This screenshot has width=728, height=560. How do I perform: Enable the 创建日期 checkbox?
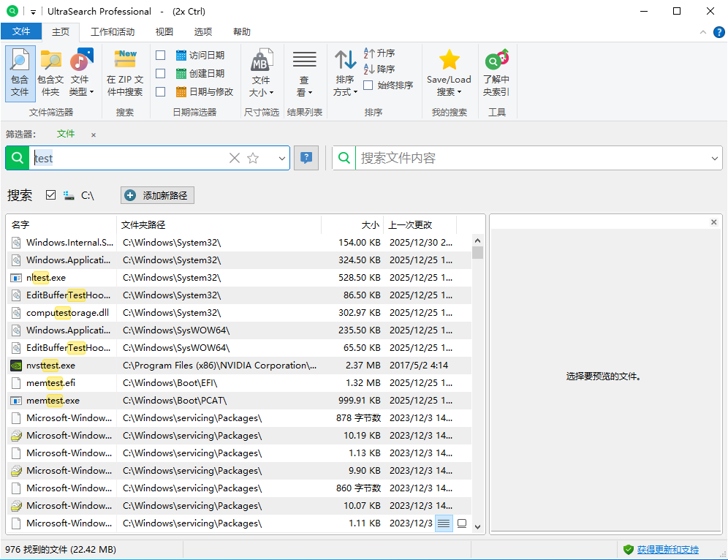tap(161, 73)
